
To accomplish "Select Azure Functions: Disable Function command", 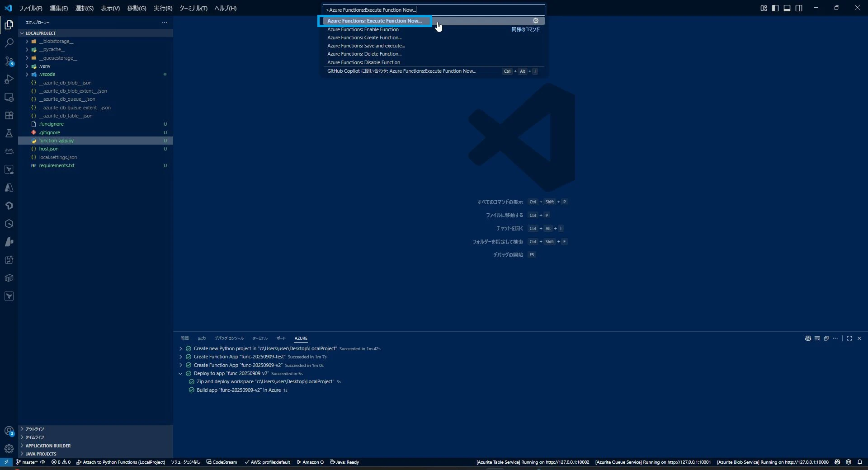I will click(x=434, y=62).
